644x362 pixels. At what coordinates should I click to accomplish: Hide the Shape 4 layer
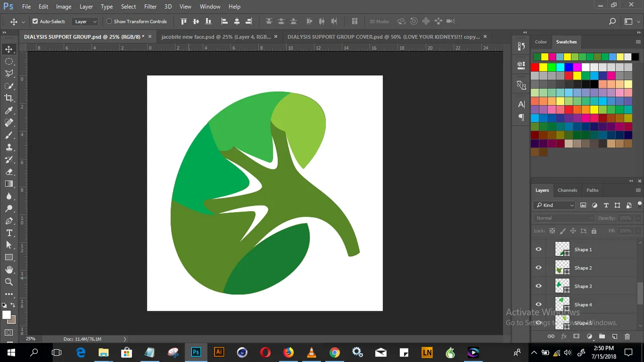539,305
